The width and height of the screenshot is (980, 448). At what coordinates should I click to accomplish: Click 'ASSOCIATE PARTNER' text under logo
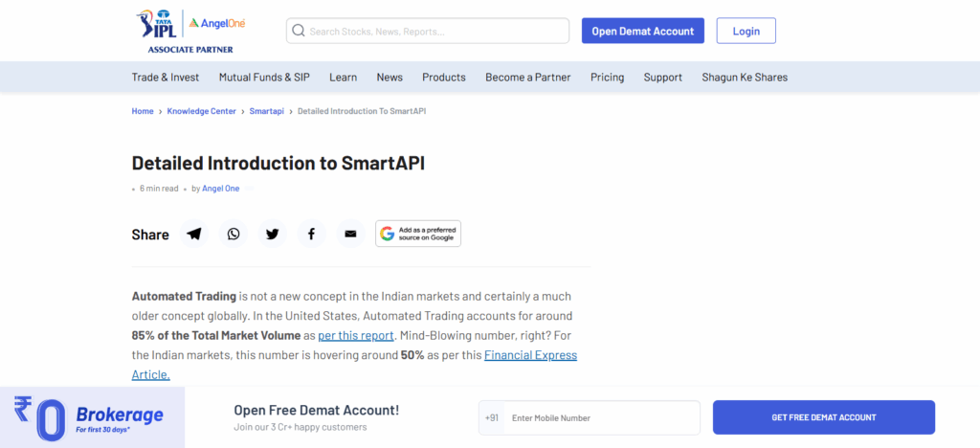[x=190, y=50]
